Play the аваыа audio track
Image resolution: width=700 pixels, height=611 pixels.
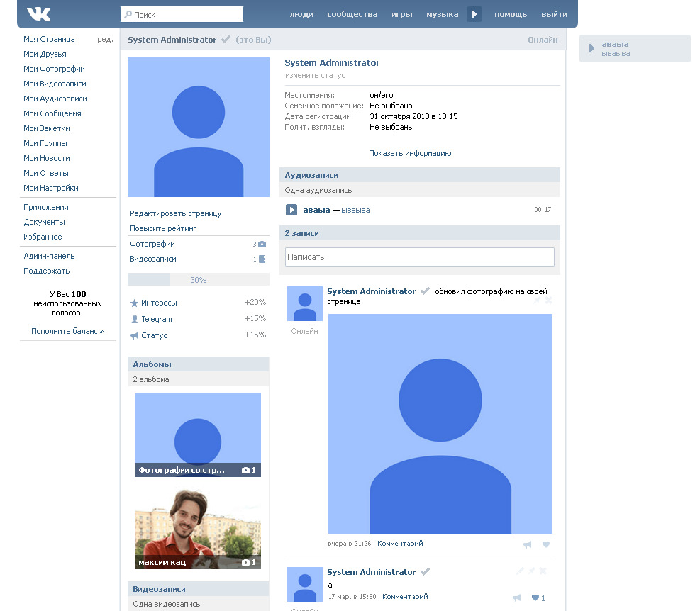(x=291, y=209)
